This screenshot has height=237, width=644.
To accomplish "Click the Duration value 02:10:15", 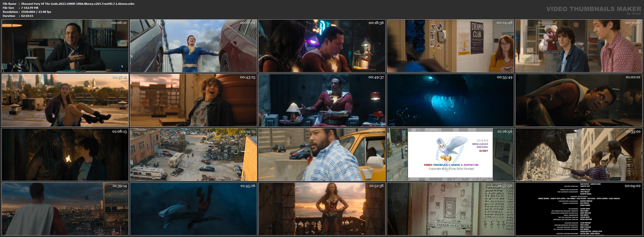I will (x=27, y=16).
